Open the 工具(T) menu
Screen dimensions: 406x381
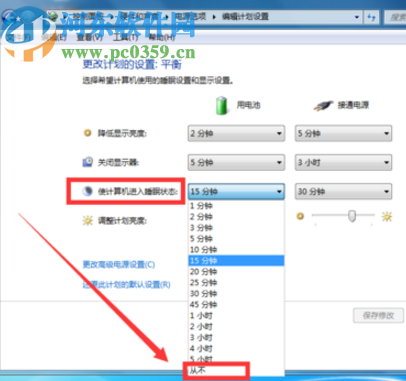[x=125, y=37]
